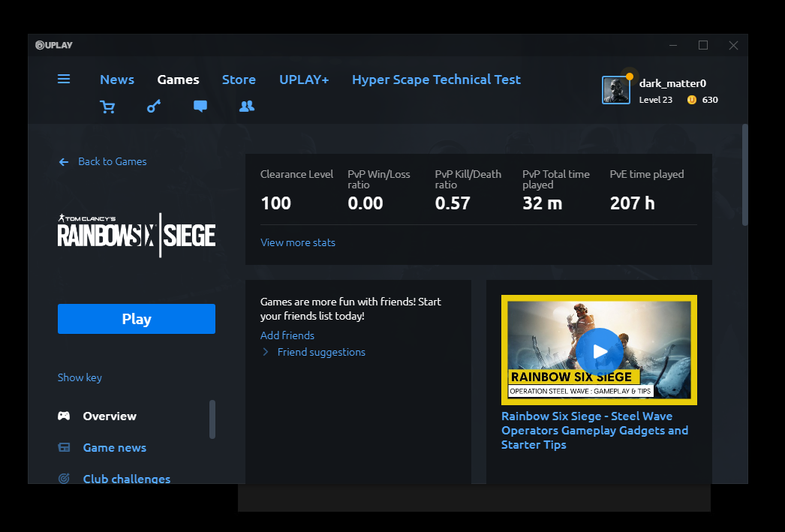Click the Show key link
Viewport: 785px width, 532px height.
coord(80,377)
